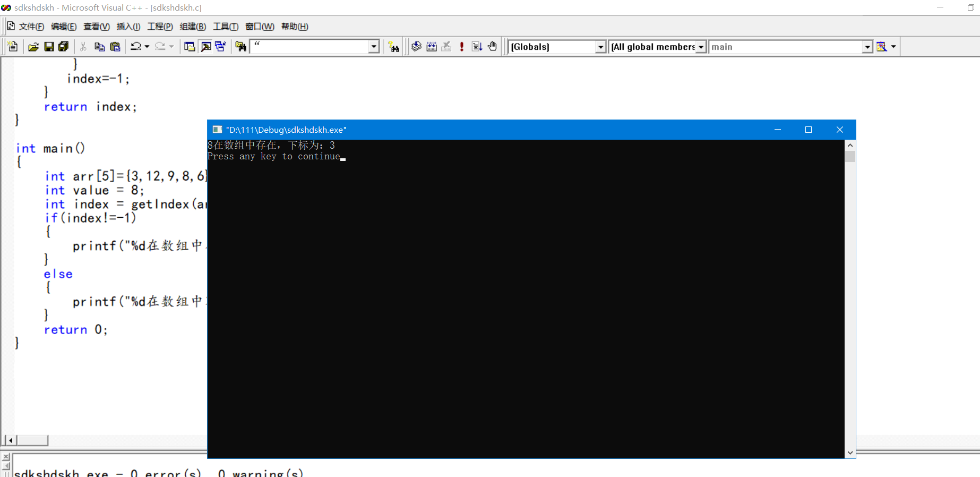980x477 pixels.
Task: Redo the last undone edit
Action: (x=160, y=47)
